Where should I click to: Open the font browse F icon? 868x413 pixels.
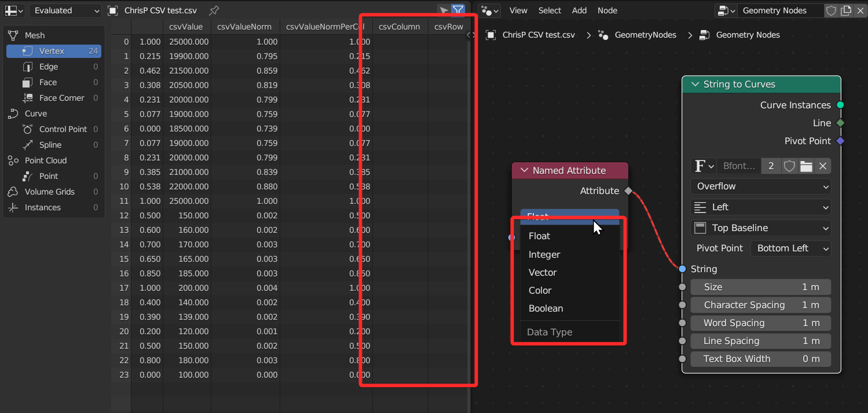(x=704, y=166)
